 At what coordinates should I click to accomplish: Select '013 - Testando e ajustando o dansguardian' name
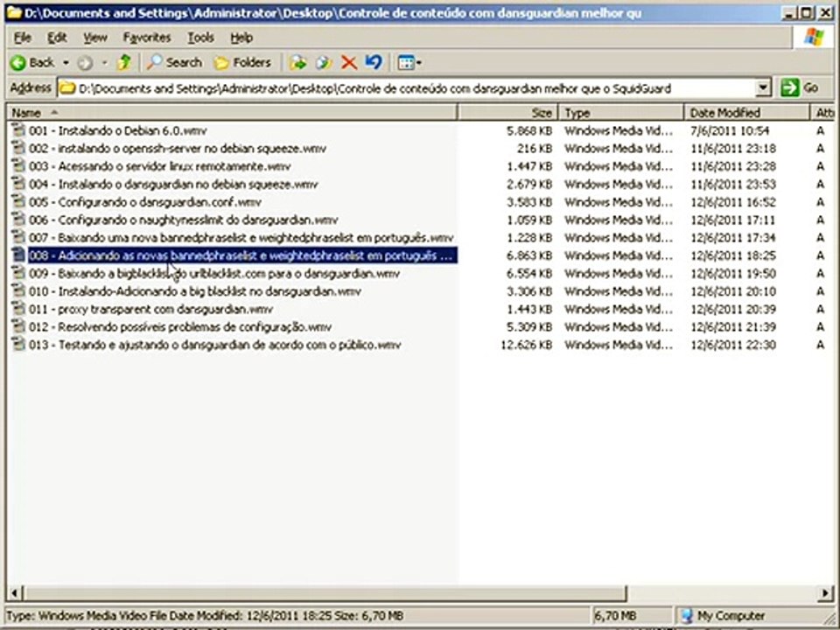tap(215, 345)
